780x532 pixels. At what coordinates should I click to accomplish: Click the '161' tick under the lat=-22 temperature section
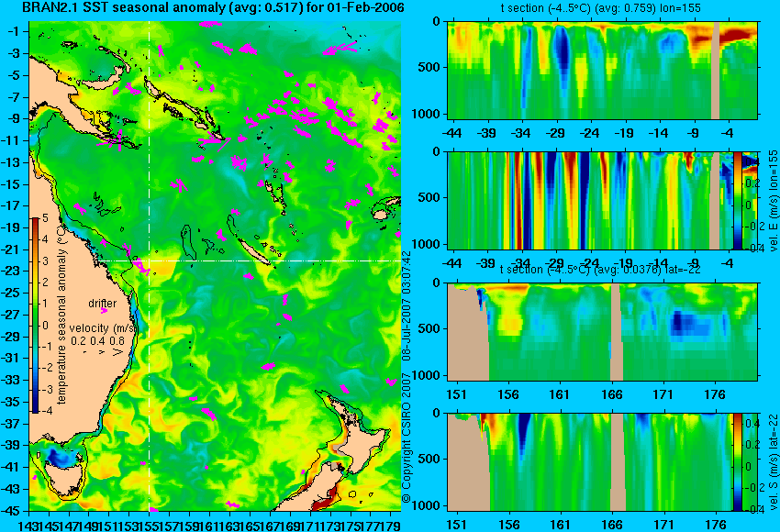pos(560,394)
